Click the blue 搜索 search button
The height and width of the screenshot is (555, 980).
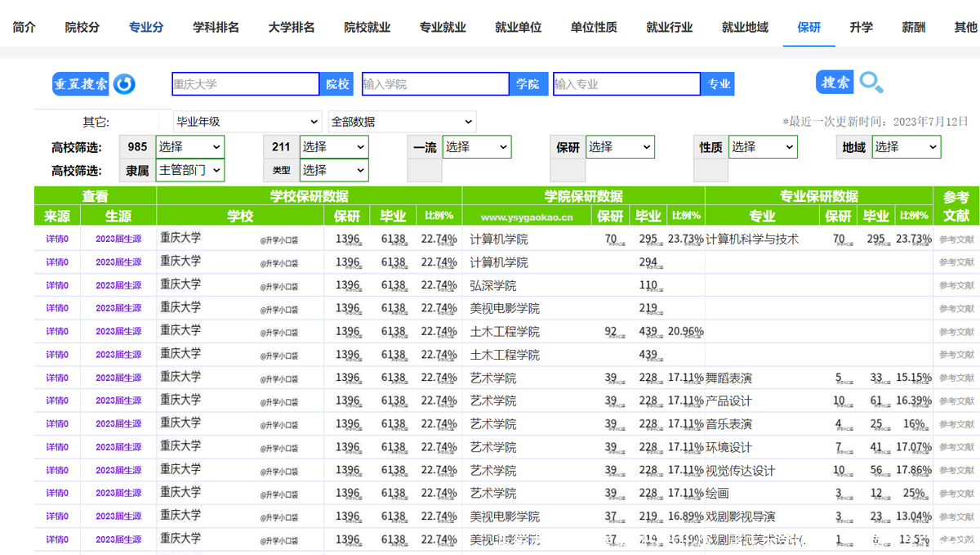(x=835, y=83)
